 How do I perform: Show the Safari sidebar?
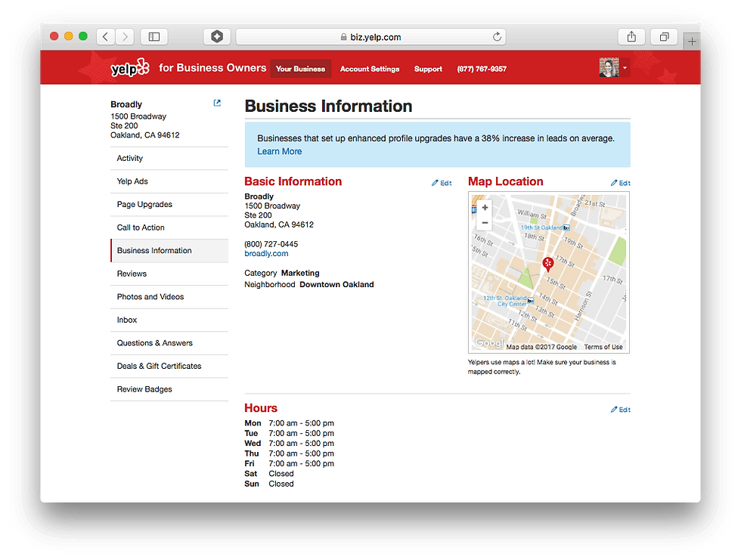pyautogui.click(x=154, y=37)
